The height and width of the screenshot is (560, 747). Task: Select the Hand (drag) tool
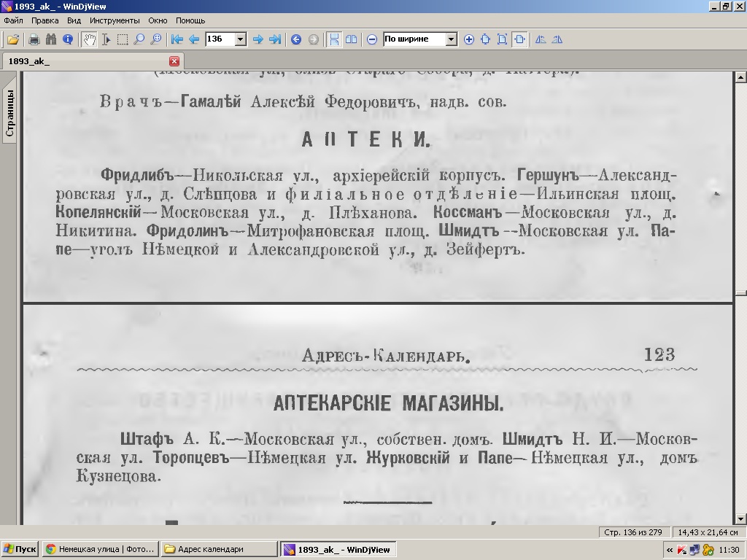89,39
